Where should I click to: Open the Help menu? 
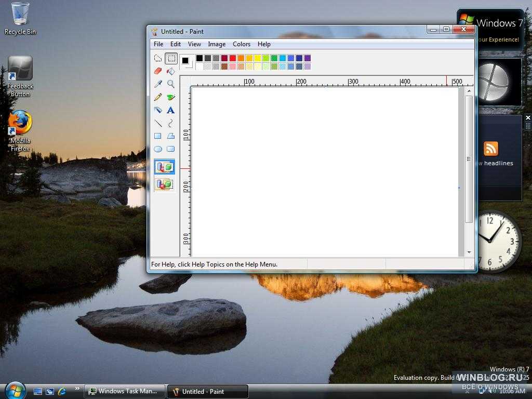(x=264, y=44)
